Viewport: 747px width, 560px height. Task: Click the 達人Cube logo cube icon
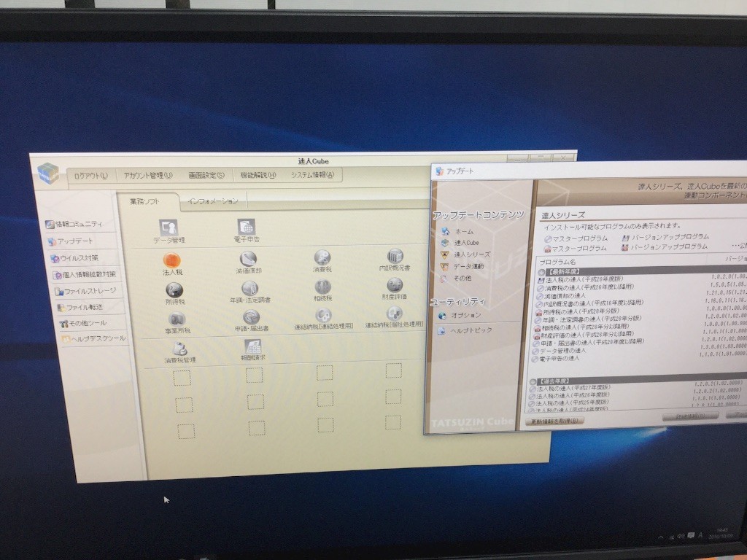[48, 173]
